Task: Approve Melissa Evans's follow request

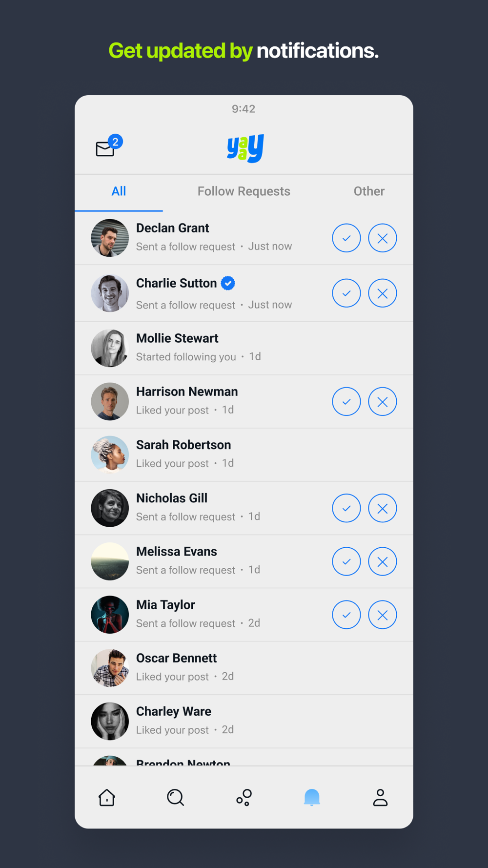Action: (346, 561)
